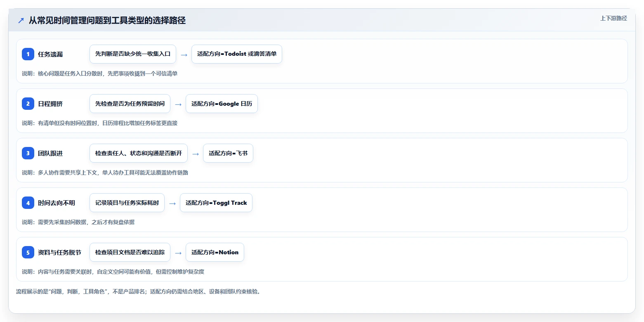Click the 适配方向=Toggl Track box
The width and height of the screenshot is (644, 322).
[216, 203]
